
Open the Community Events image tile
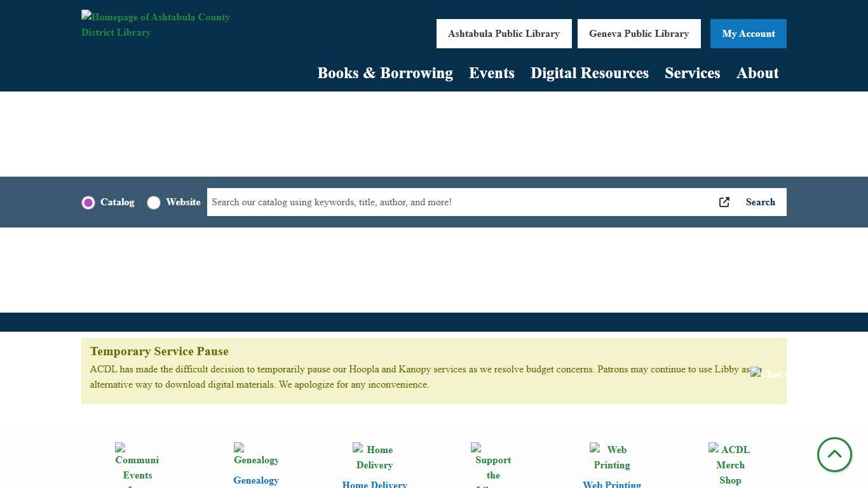(x=137, y=465)
